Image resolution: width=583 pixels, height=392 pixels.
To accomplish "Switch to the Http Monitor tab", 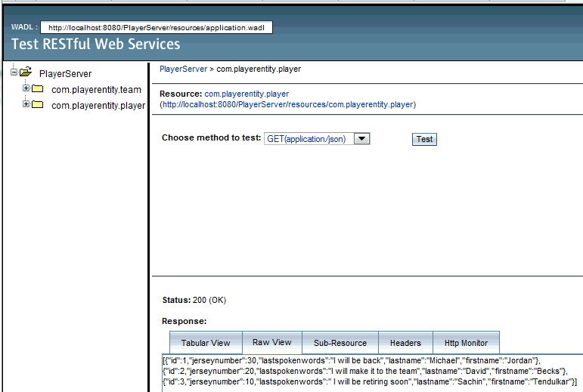I will [x=466, y=343].
